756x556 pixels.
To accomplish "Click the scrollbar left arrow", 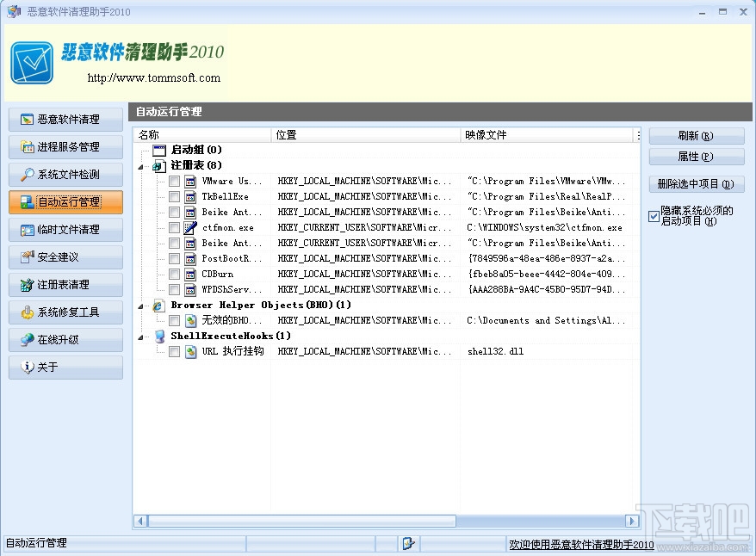I will pos(141,521).
